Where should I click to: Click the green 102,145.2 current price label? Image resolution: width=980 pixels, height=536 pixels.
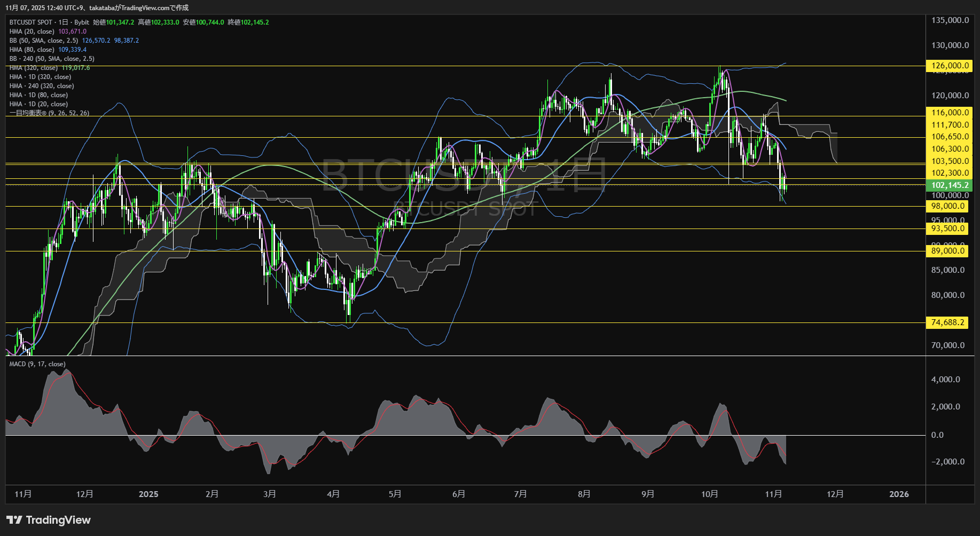click(950, 185)
